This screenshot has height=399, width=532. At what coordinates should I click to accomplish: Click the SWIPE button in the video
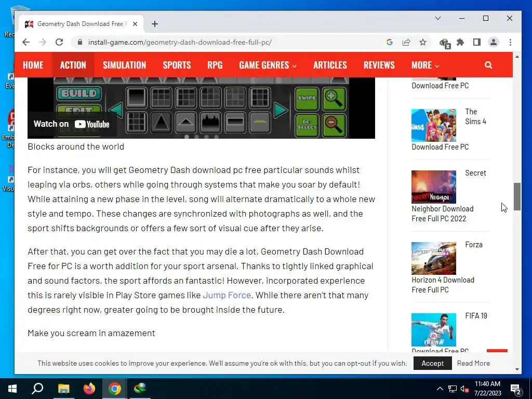307,99
